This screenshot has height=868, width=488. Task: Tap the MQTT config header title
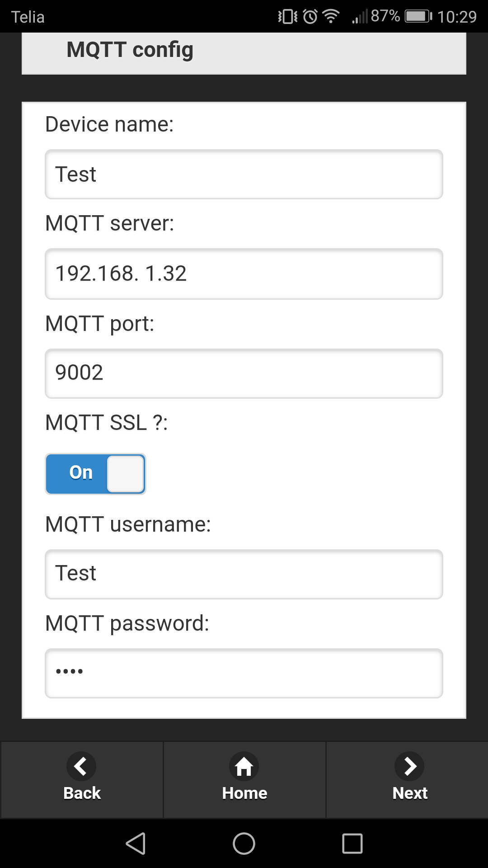(130, 50)
